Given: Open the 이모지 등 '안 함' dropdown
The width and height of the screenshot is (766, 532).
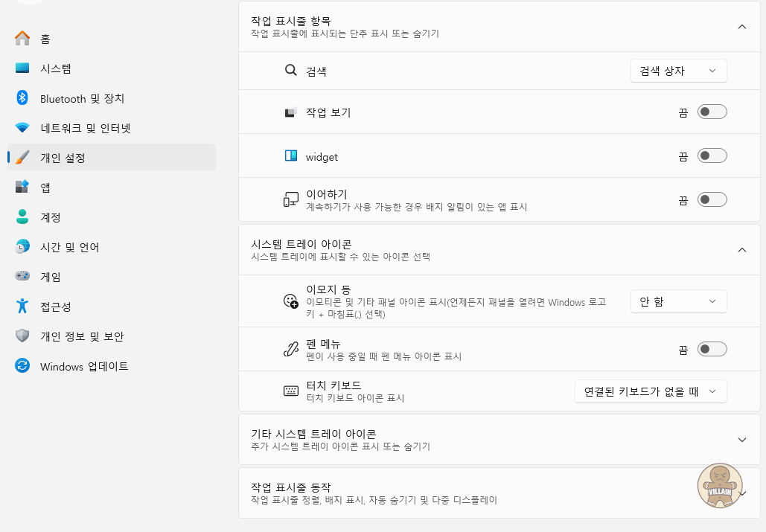Looking at the screenshot, I should pyautogui.click(x=679, y=301).
